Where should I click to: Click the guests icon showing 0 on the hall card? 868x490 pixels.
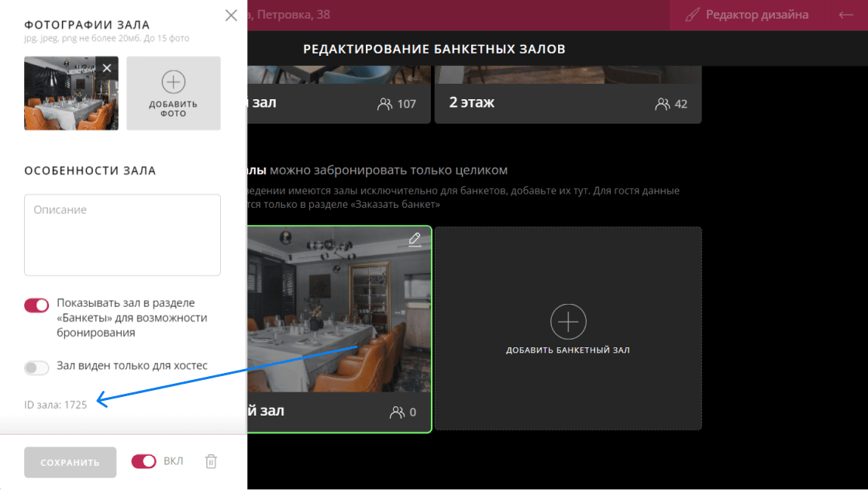point(396,412)
